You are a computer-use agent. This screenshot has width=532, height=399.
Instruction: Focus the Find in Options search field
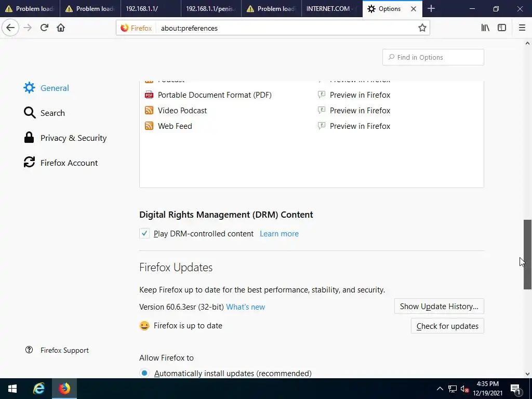click(x=433, y=57)
